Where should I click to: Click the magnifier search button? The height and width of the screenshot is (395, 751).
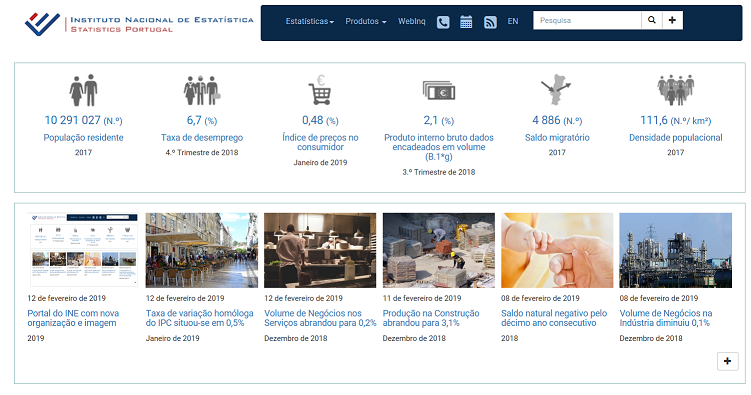(x=652, y=20)
